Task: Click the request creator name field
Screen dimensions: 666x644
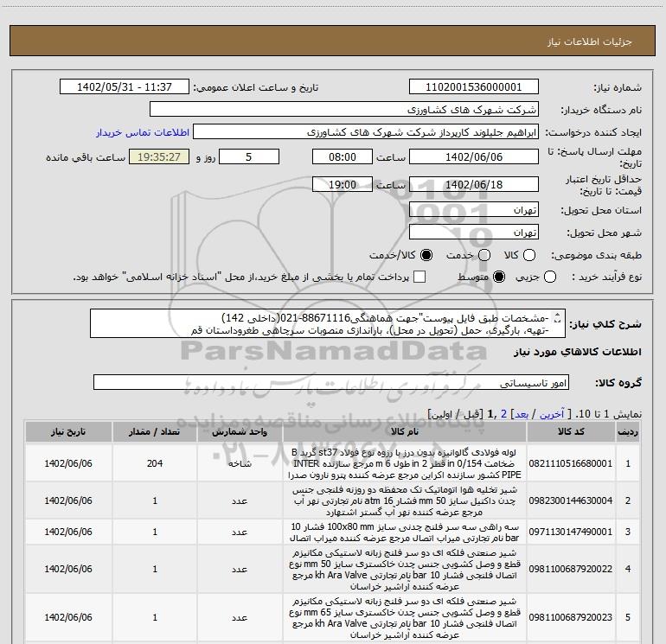Action: click(x=366, y=131)
